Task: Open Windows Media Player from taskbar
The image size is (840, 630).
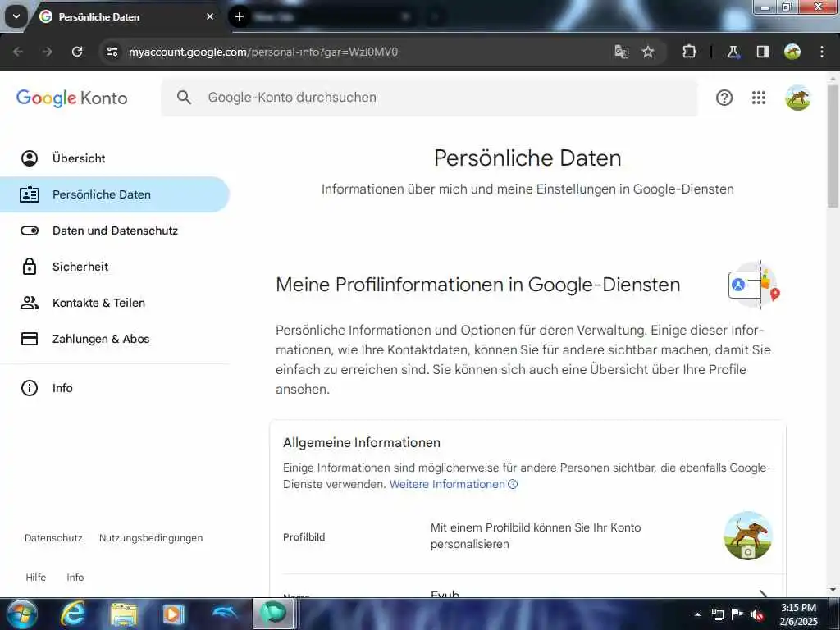Action: [174, 614]
